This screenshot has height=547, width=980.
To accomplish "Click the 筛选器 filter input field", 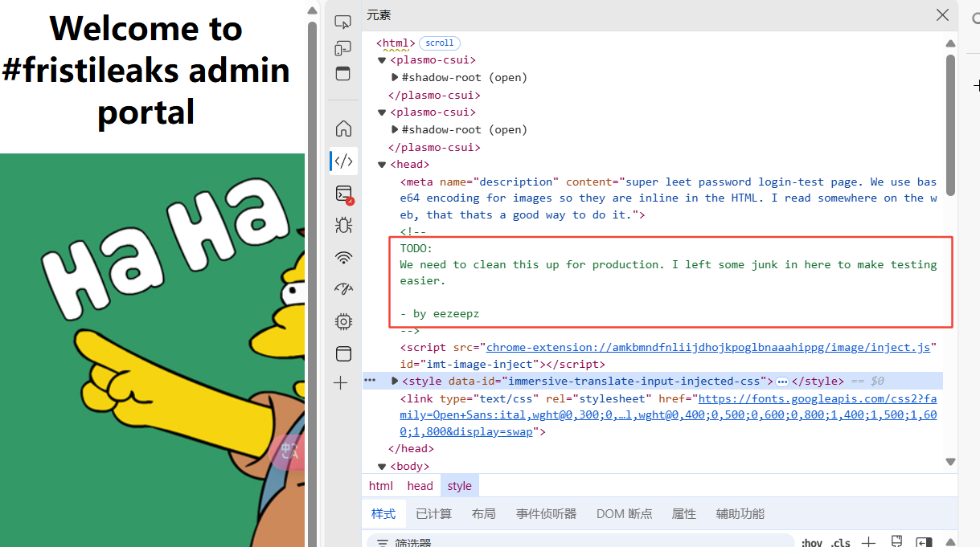I will [x=579, y=542].
